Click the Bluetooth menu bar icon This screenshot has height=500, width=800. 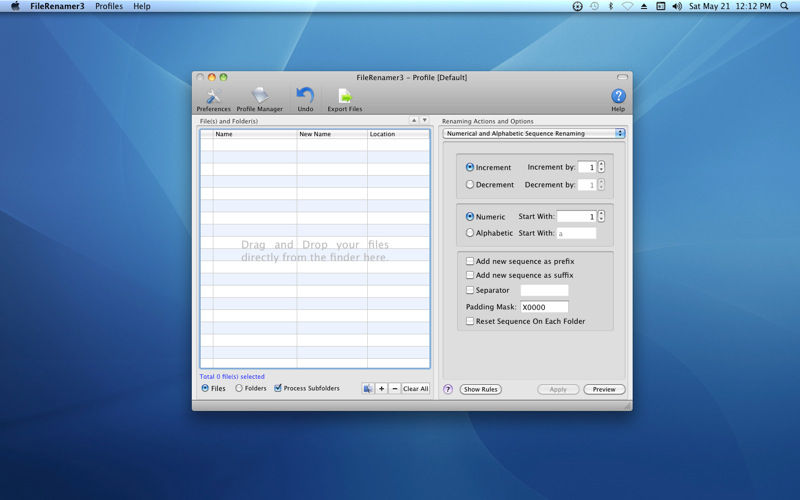tap(610, 6)
